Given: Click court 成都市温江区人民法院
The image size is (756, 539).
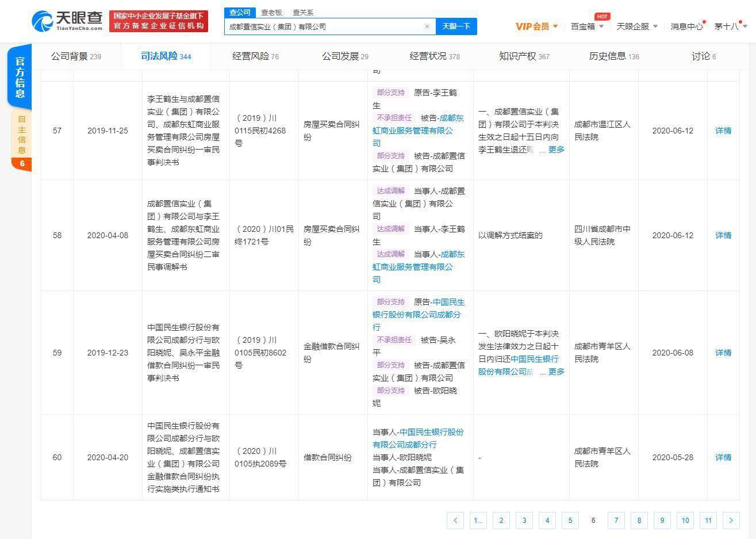Looking at the screenshot, I should pyautogui.click(x=603, y=131).
